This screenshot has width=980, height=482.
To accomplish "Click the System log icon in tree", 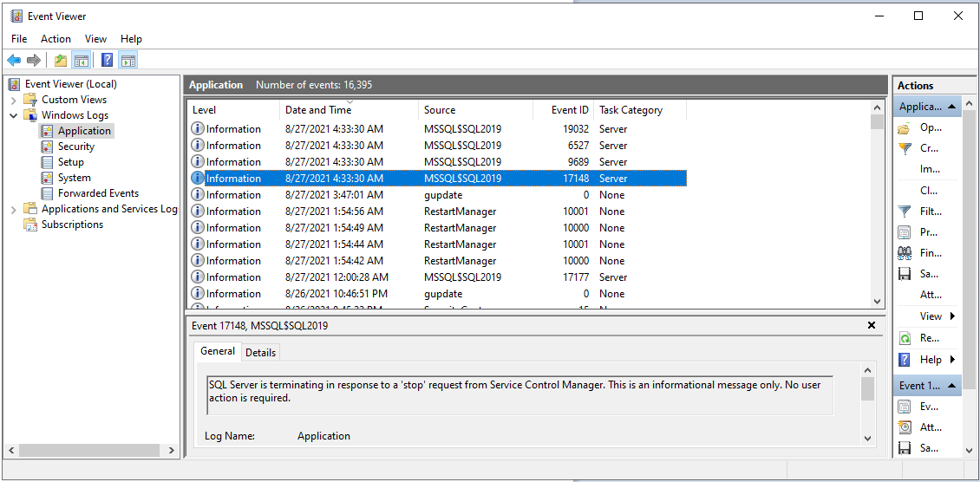I will point(47,178).
